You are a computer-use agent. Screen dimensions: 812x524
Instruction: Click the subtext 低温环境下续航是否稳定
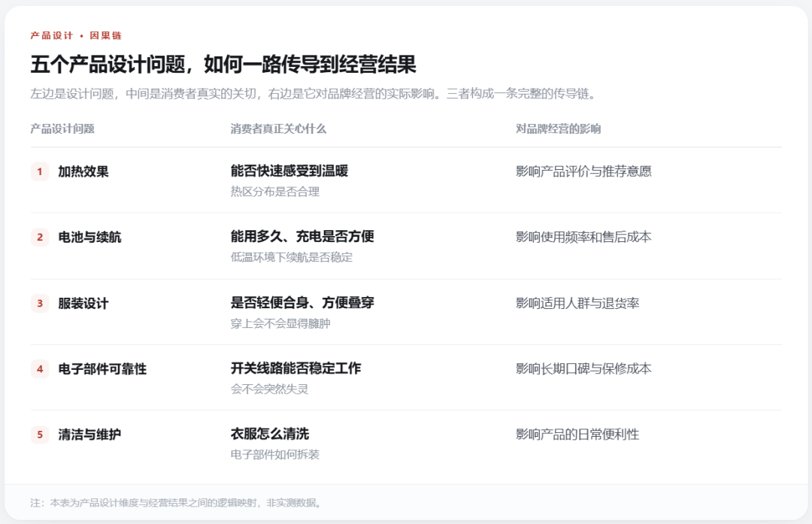click(292, 257)
